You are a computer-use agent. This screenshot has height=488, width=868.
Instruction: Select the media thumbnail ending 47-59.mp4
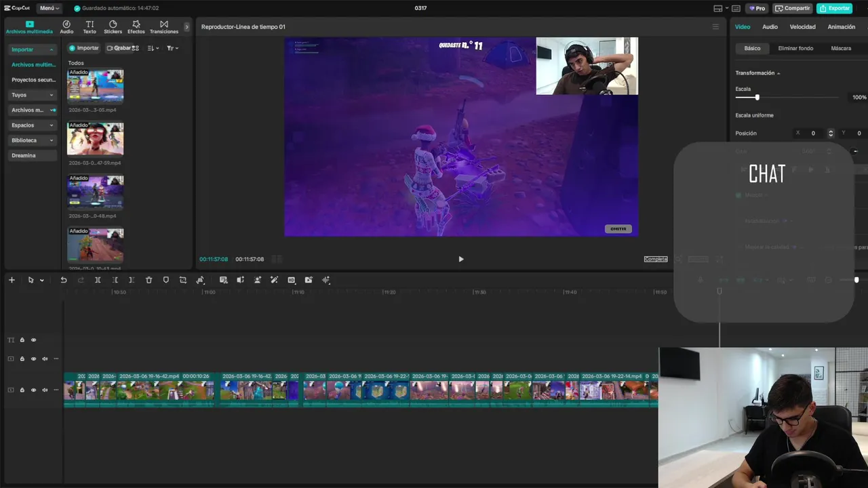point(95,138)
